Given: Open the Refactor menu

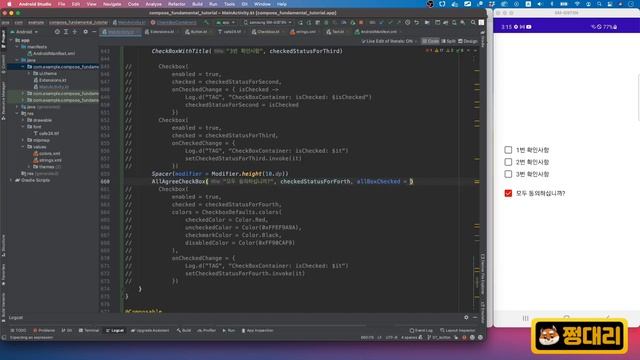Looking at the screenshot, I should (177, 4).
